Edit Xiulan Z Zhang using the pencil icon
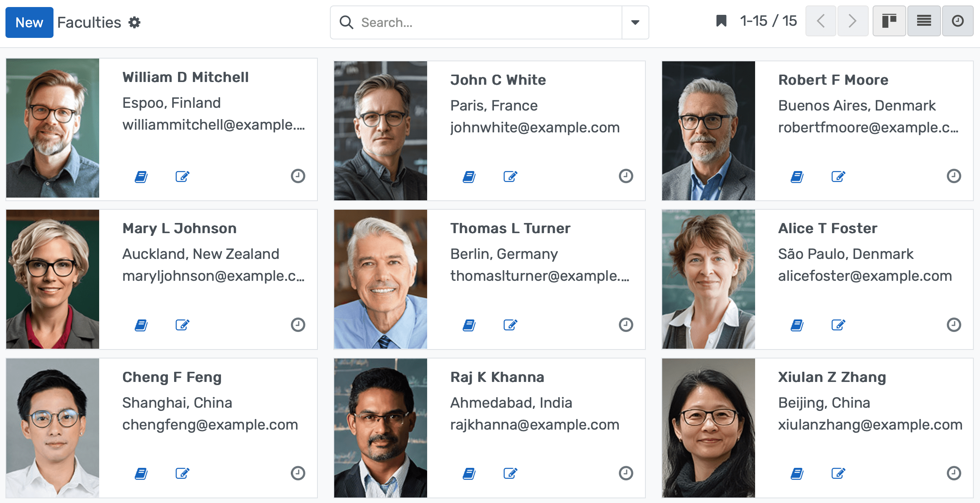980x503 pixels. tap(838, 473)
